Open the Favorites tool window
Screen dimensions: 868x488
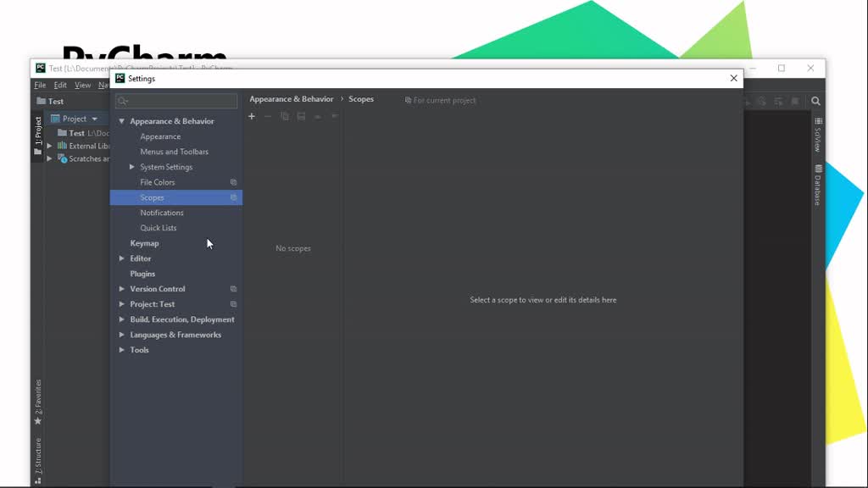(x=37, y=402)
